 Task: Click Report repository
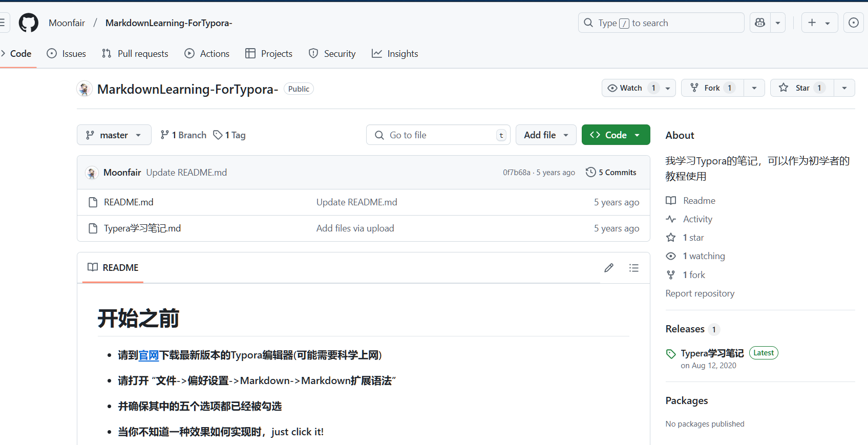click(x=700, y=293)
